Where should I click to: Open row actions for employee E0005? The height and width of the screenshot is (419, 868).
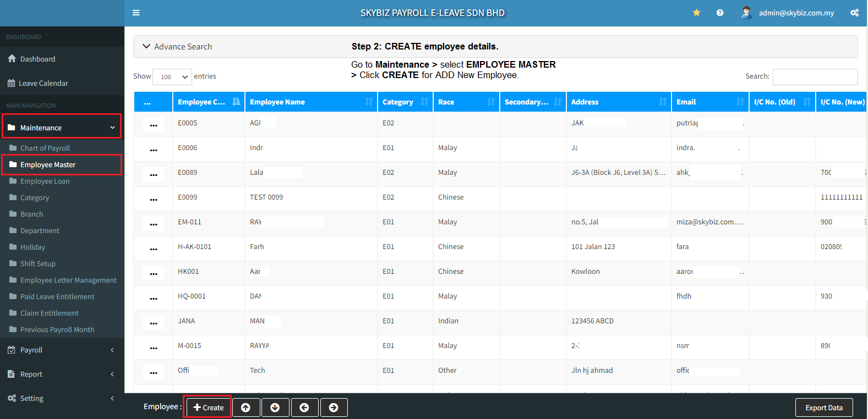pos(153,125)
